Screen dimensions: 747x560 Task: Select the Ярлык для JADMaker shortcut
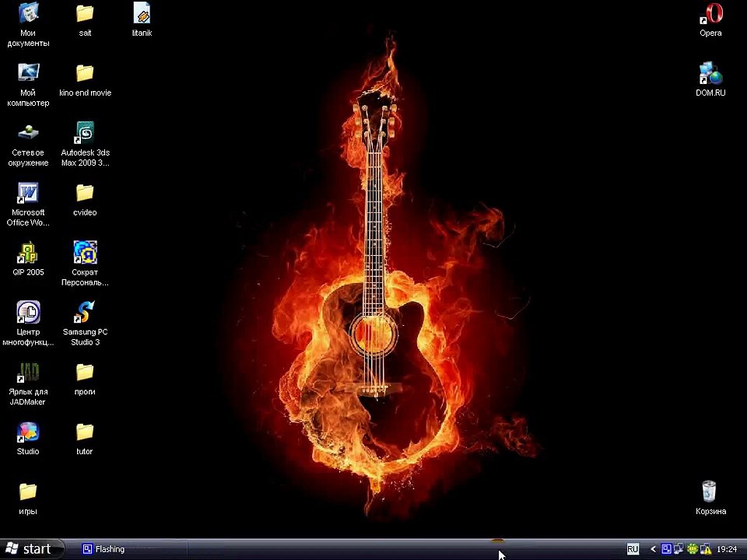[28, 383]
